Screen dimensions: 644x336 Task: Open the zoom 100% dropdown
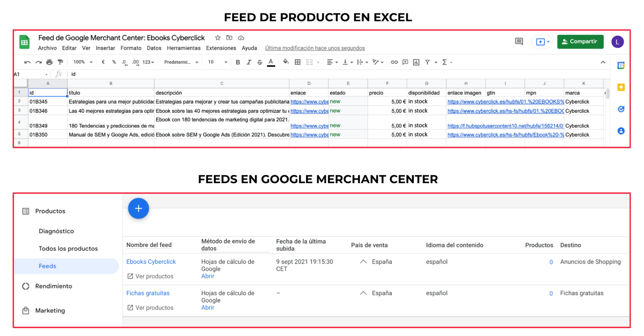[83, 62]
